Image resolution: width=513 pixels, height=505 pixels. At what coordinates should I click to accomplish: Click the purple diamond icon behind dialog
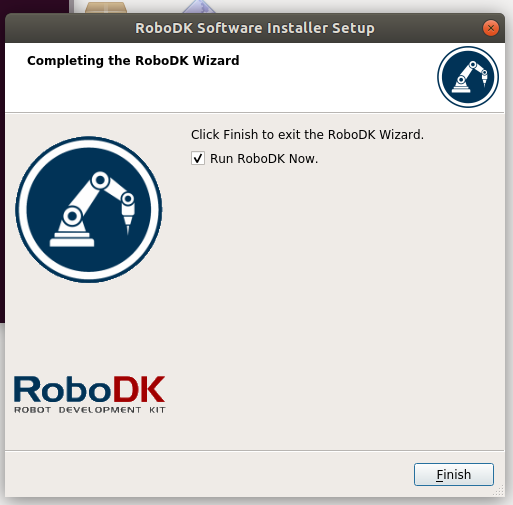199,7
